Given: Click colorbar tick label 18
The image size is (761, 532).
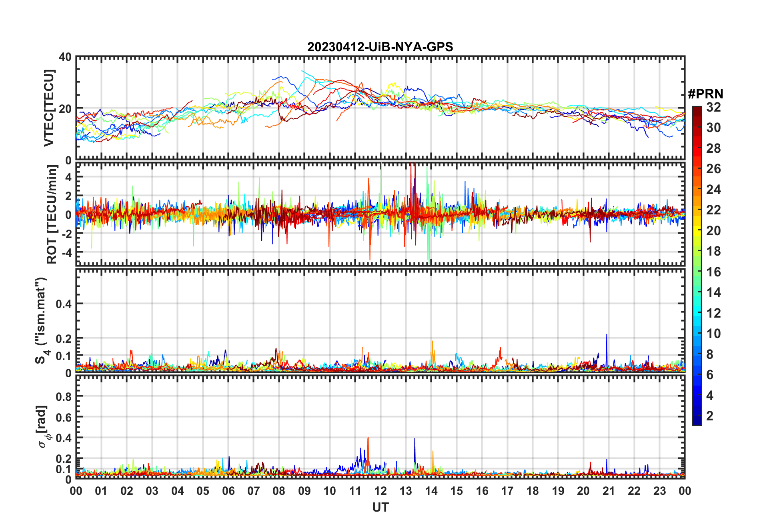Looking at the screenshot, I should (713, 251).
